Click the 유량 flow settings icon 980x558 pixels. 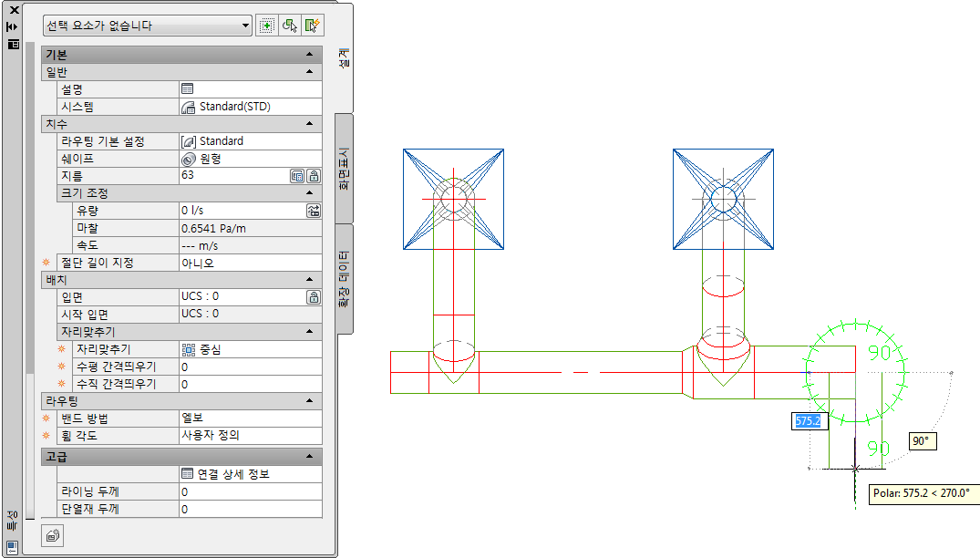coord(314,211)
